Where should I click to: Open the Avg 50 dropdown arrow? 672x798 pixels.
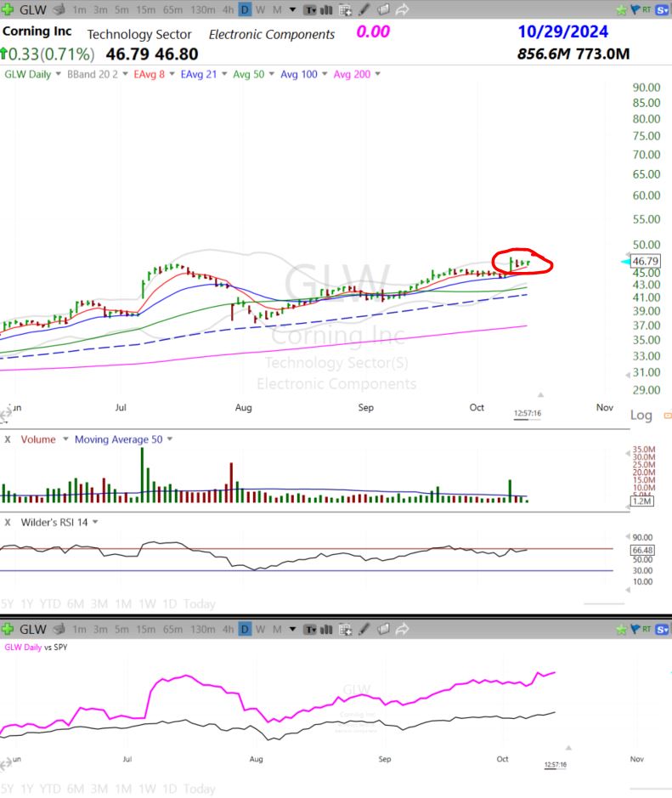(x=272, y=74)
